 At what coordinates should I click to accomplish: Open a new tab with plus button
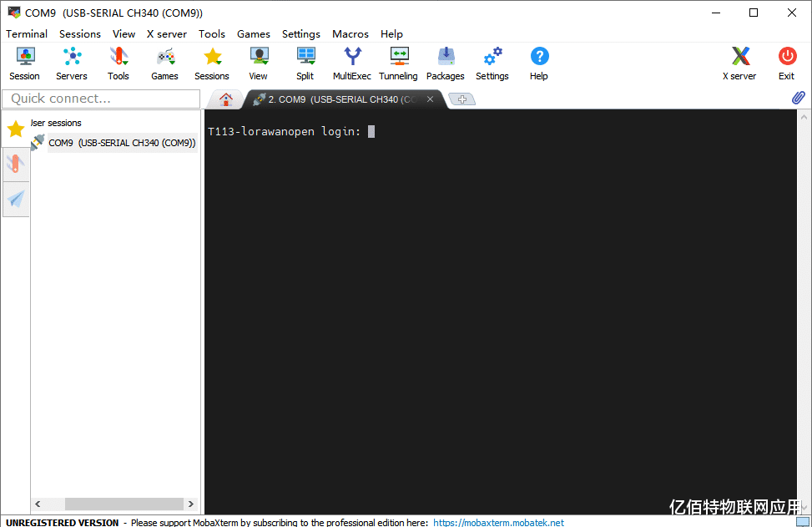pyautogui.click(x=462, y=99)
